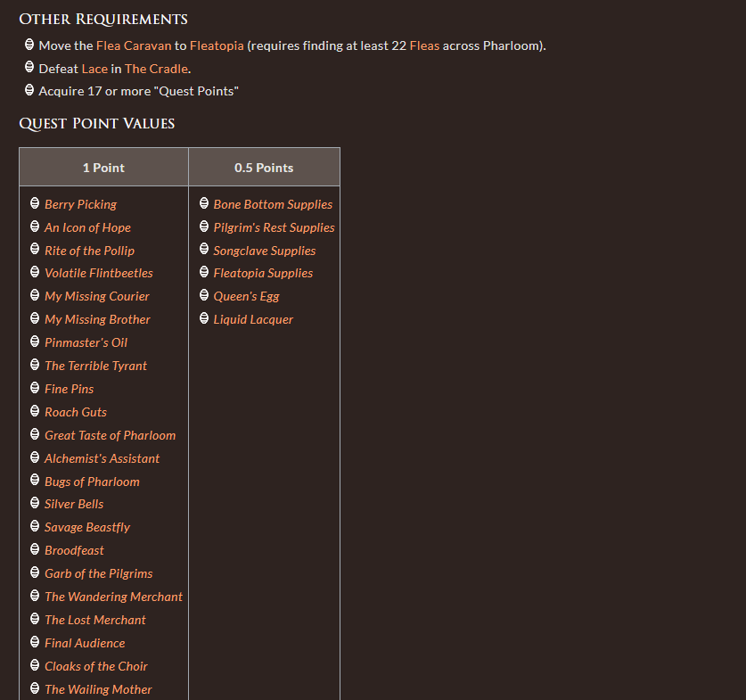The height and width of the screenshot is (700, 746).
Task: Click bullet icon beside The Lost Merchant
Action: 35,619
